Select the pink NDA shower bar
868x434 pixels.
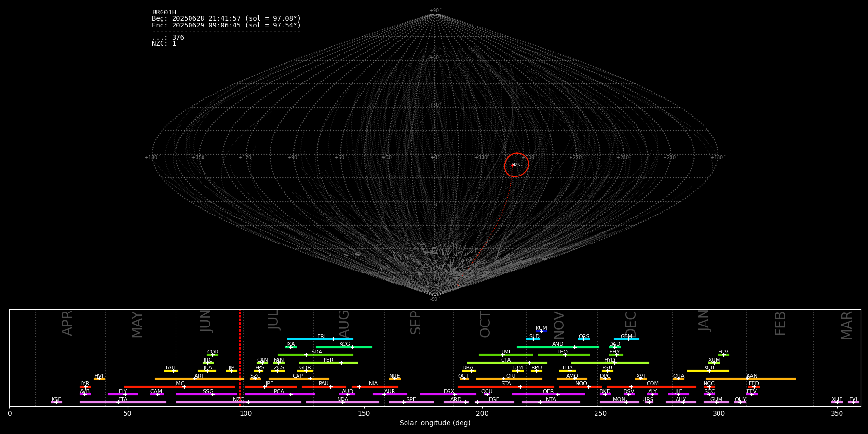tap(342, 402)
